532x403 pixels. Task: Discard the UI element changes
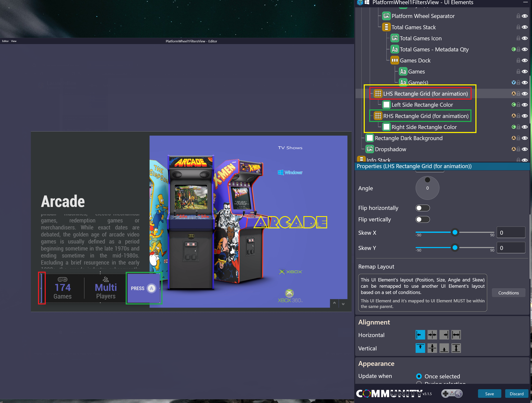coord(517,394)
